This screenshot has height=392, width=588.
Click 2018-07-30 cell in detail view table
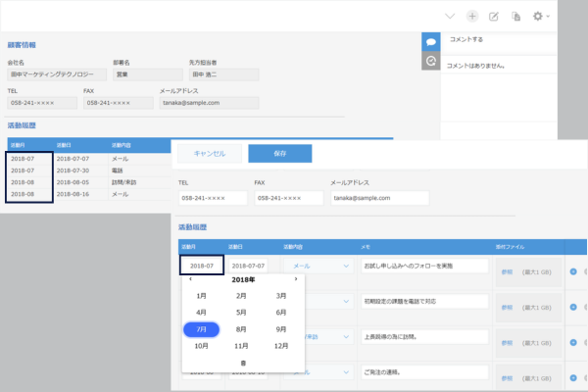(73, 171)
